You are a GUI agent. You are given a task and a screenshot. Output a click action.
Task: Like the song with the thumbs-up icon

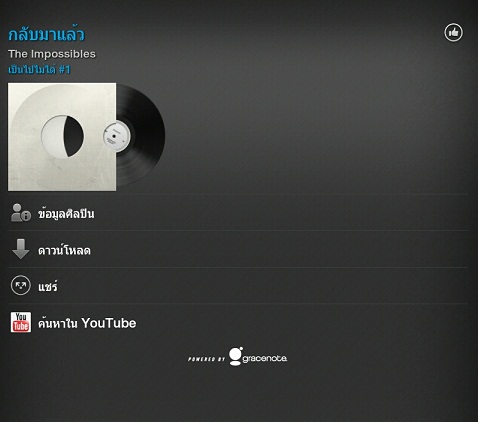453,33
